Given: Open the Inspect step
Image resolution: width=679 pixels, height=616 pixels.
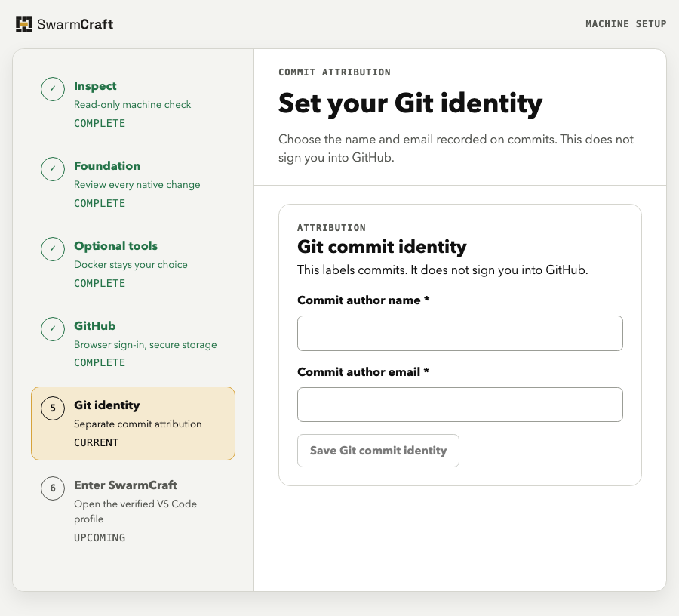Looking at the screenshot, I should (133, 104).
